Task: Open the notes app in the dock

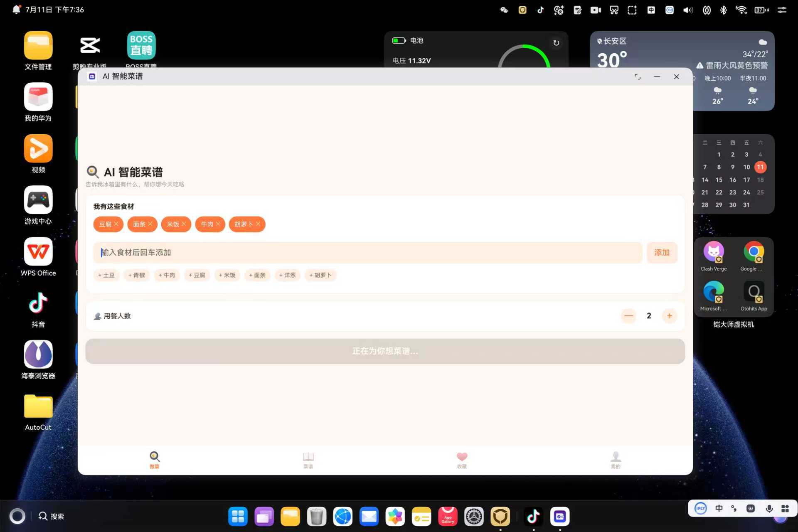Action: [x=421, y=517]
